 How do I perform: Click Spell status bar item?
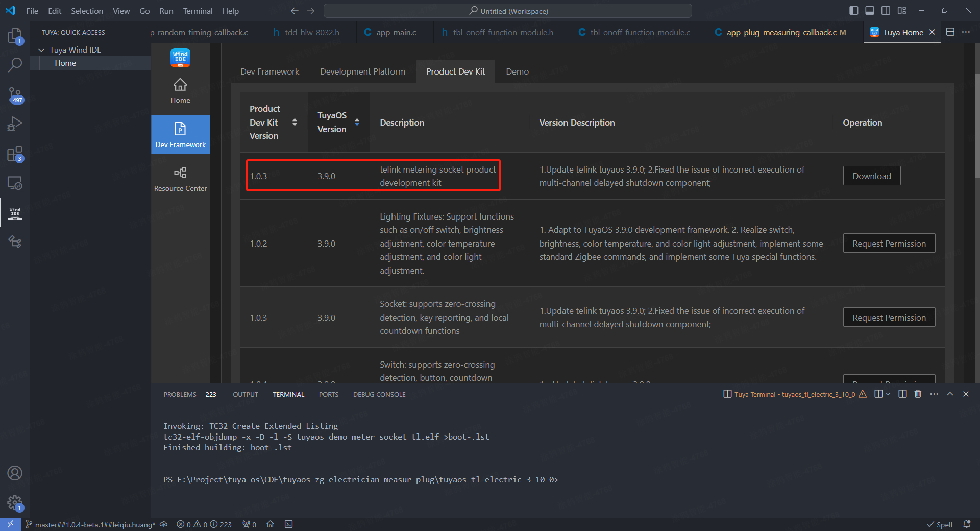tap(940, 525)
